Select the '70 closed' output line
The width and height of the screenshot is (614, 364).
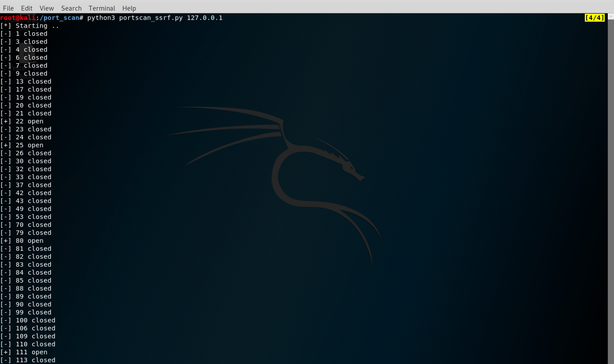pos(26,225)
